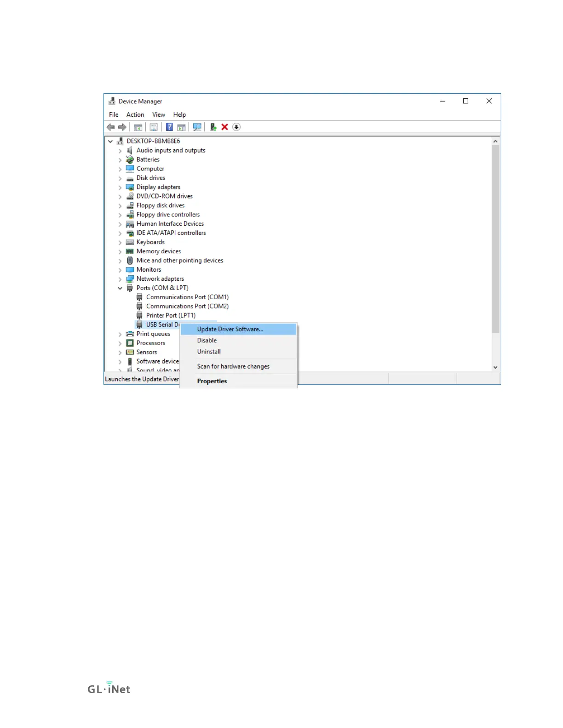The height and width of the screenshot is (728, 563).
Task: Click the Device Manager title bar icon
Action: (112, 101)
